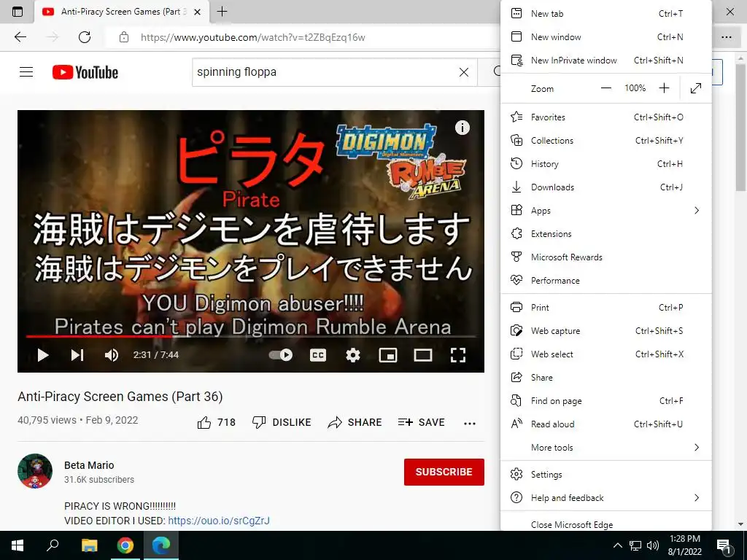Decrease zoom with the minus button
This screenshot has height=560, width=747.
tap(605, 88)
